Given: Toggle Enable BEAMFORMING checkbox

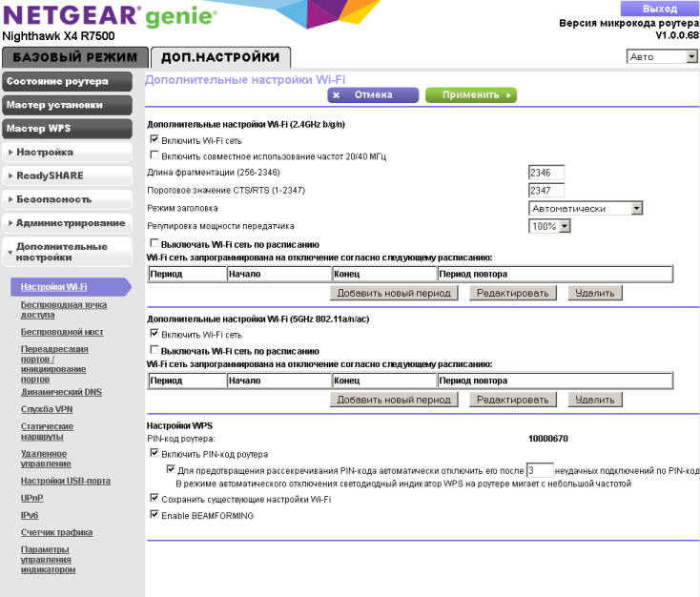Looking at the screenshot, I should pos(154,514).
